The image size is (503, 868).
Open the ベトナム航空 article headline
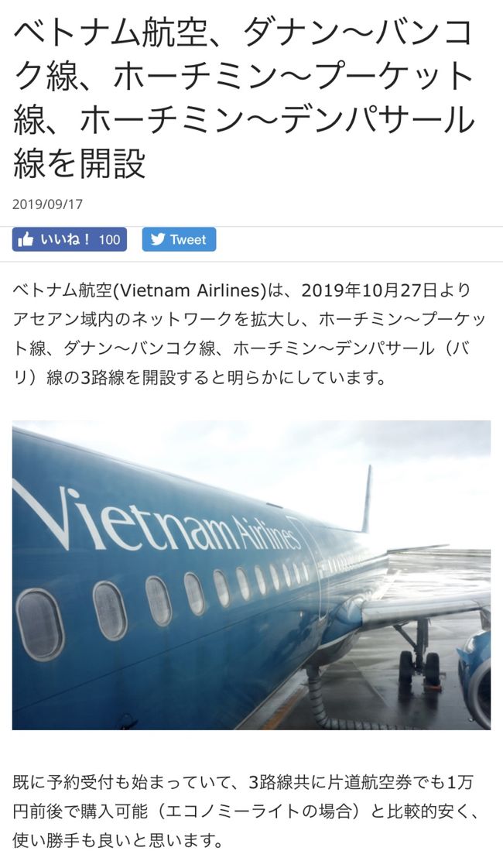click(x=244, y=98)
